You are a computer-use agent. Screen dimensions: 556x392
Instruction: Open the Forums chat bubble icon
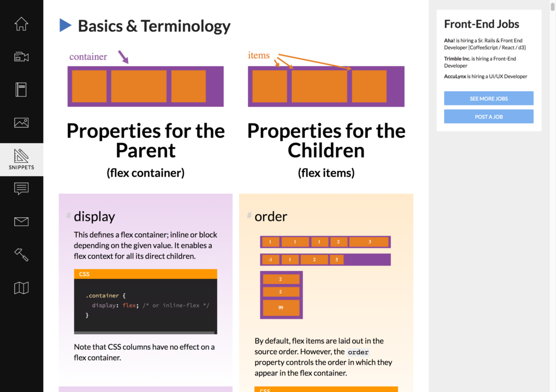pyautogui.click(x=21, y=189)
